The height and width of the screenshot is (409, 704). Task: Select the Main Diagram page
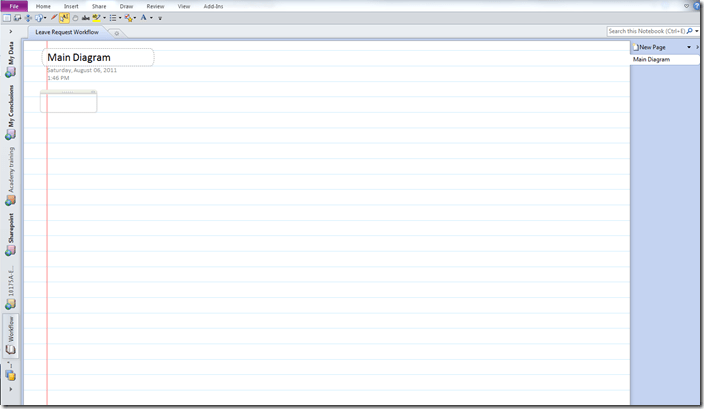652,60
